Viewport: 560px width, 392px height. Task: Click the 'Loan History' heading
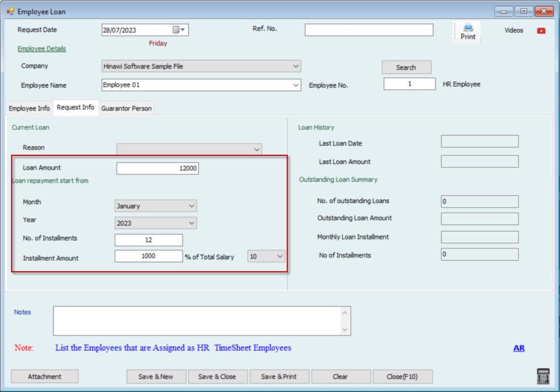click(x=316, y=127)
